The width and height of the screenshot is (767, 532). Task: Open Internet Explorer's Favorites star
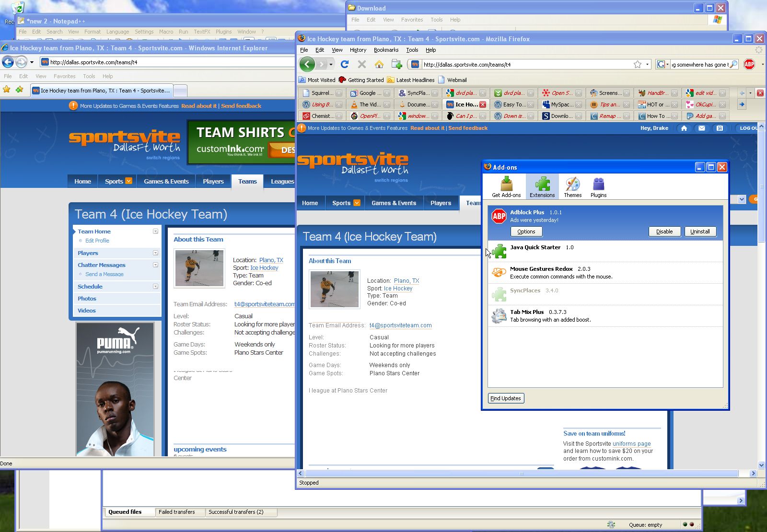pyautogui.click(x=6, y=90)
